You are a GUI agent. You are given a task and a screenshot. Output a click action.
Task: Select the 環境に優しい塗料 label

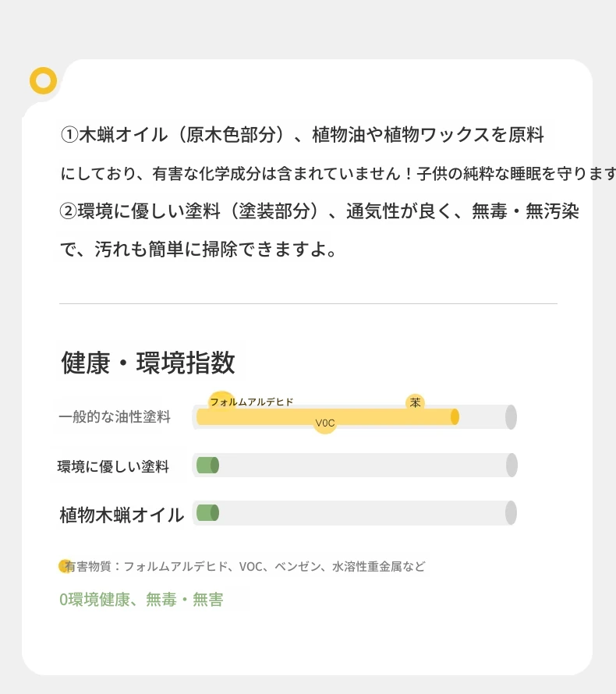[113, 466]
